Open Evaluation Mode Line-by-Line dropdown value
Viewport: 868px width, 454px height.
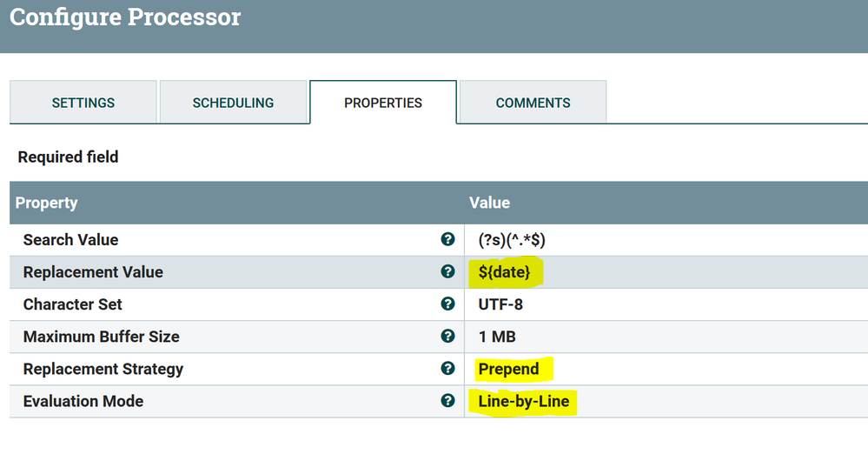pos(523,401)
